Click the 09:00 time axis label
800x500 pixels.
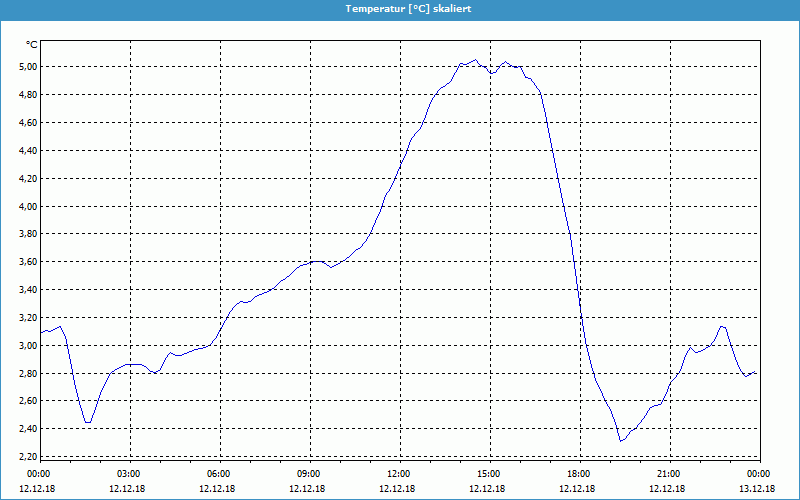[x=309, y=474]
